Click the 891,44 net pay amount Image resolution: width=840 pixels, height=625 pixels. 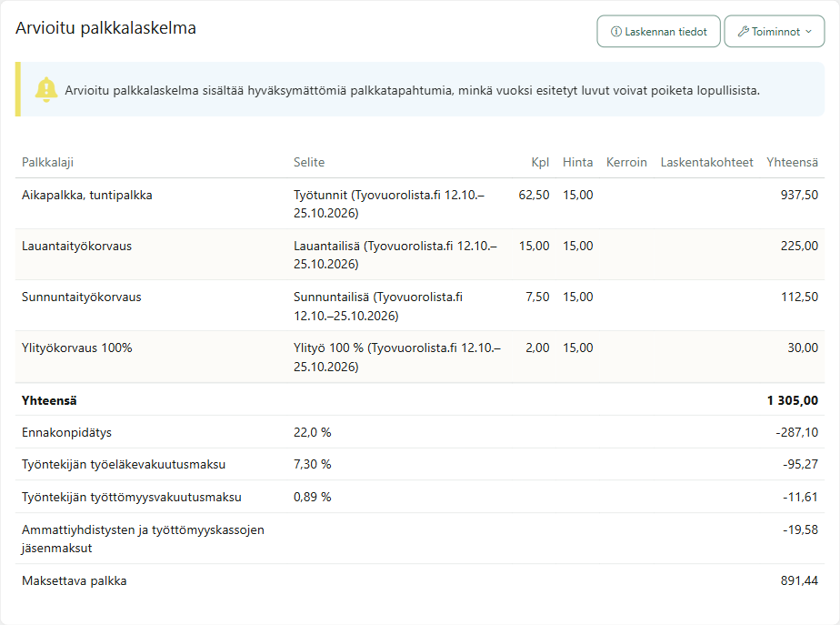[x=799, y=580]
